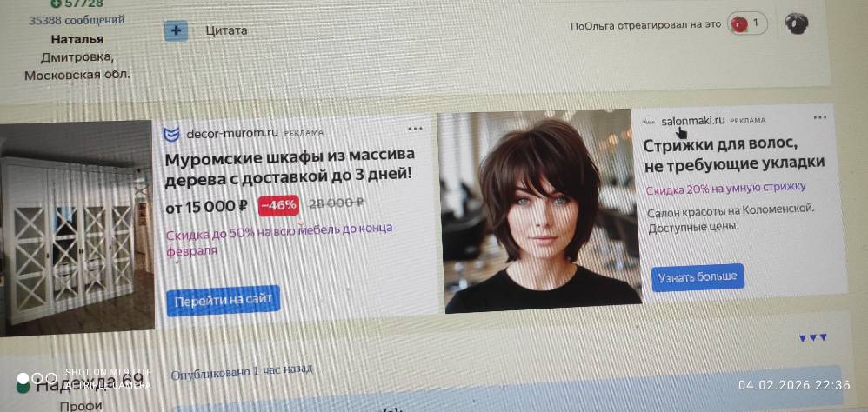Select the Цитата quote button
Image resolution: width=868 pixels, height=412 pixels.
click(x=226, y=30)
